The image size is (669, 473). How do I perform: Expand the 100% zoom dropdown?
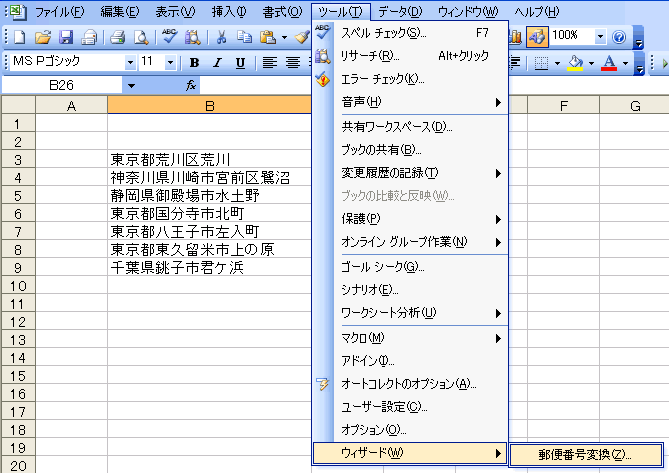coord(600,36)
